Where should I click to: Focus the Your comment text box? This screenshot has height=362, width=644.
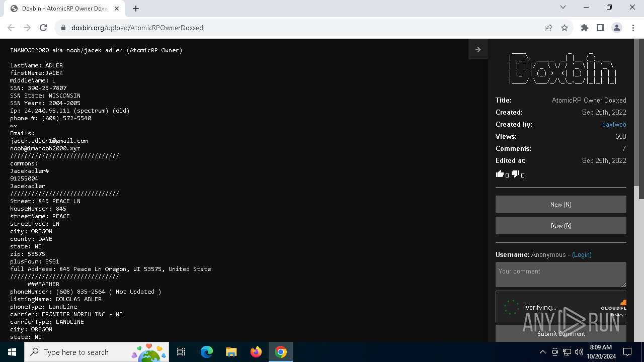click(561, 275)
